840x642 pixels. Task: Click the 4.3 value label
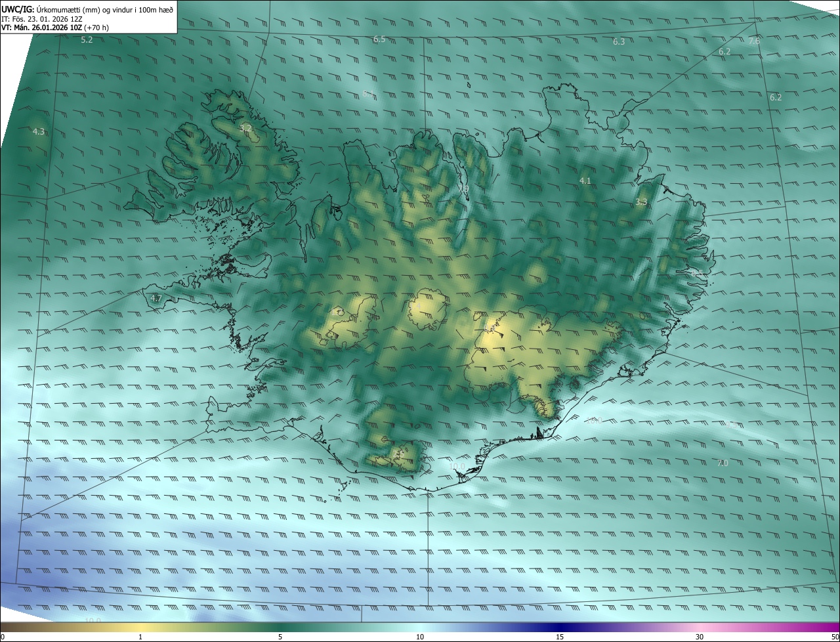39,131
